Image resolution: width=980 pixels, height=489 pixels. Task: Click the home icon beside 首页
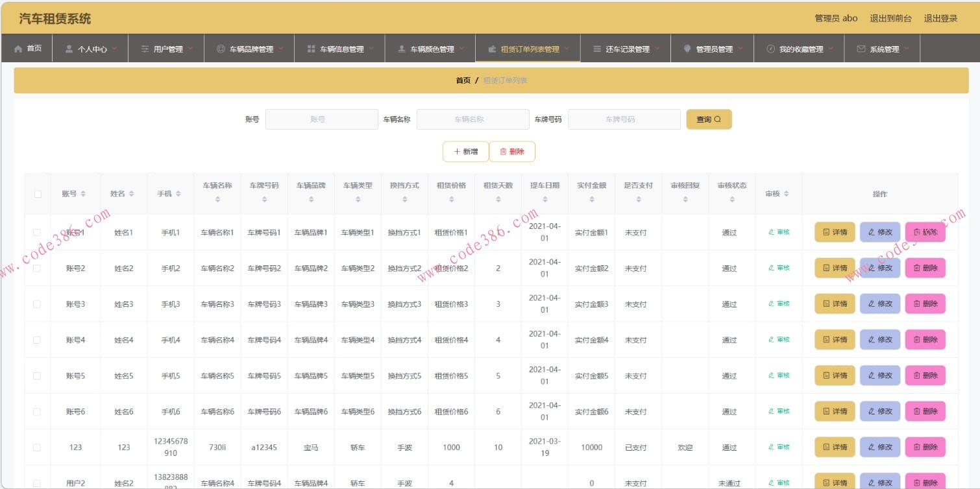tap(17, 47)
